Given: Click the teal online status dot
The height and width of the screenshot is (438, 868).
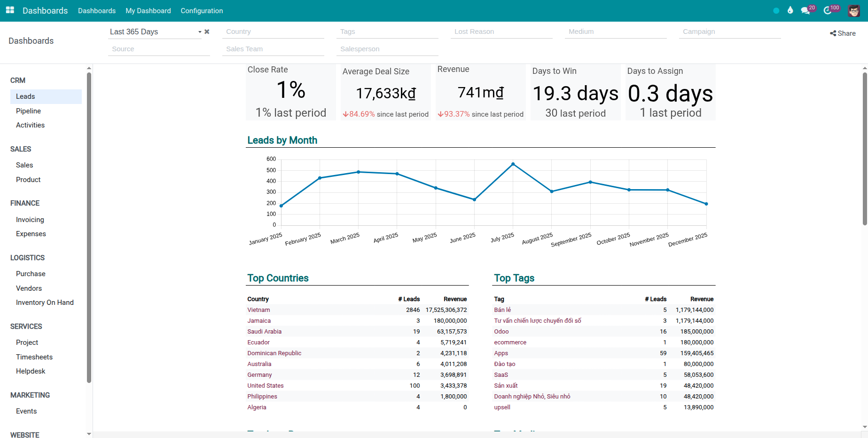Looking at the screenshot, I should pos(776,10).
